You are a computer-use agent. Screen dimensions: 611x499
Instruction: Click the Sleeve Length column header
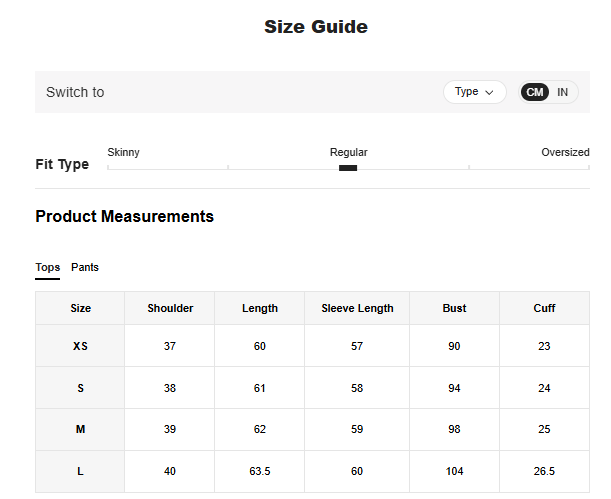tap(357, 308)
